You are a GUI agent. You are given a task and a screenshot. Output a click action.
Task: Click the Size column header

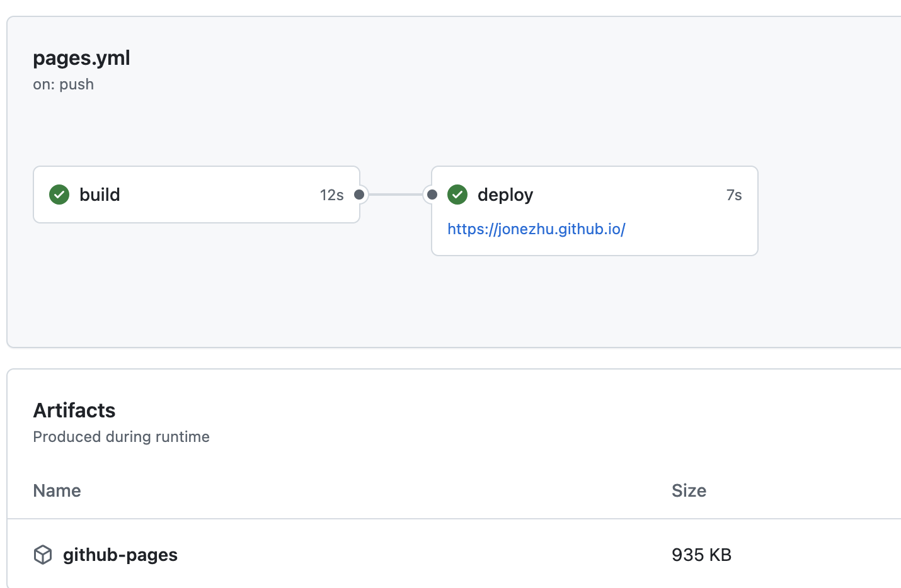click(x=689, y=490)
